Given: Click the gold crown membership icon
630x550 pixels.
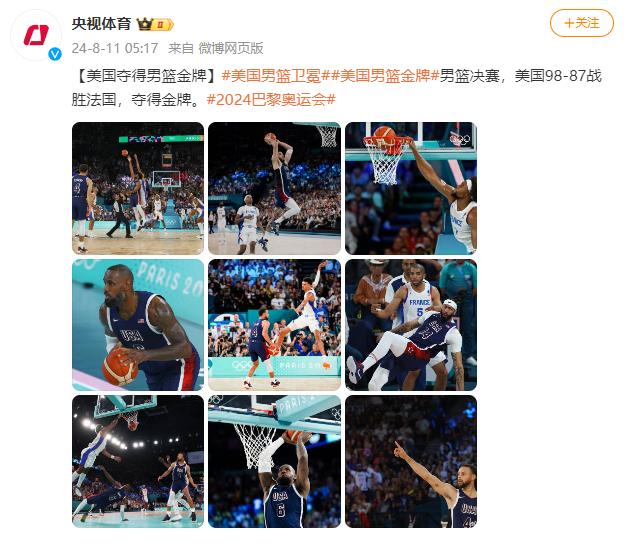Looking at the screenshot, I should [x=145, y=25].
